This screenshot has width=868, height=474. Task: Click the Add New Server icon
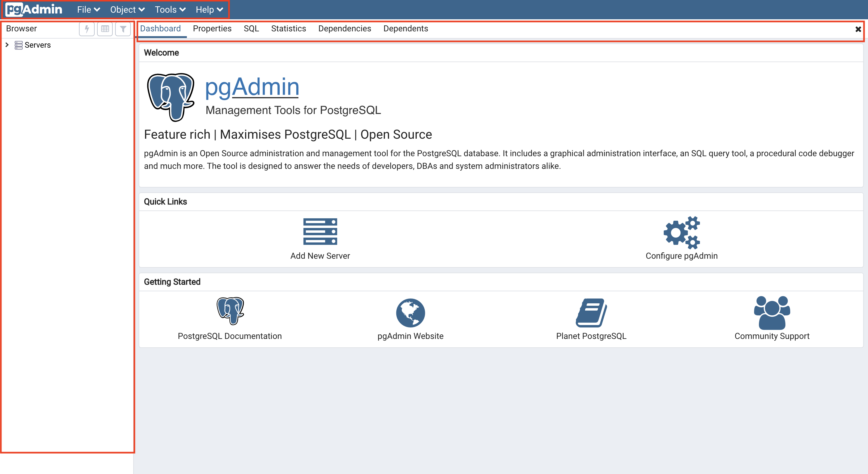click(320, 232)
